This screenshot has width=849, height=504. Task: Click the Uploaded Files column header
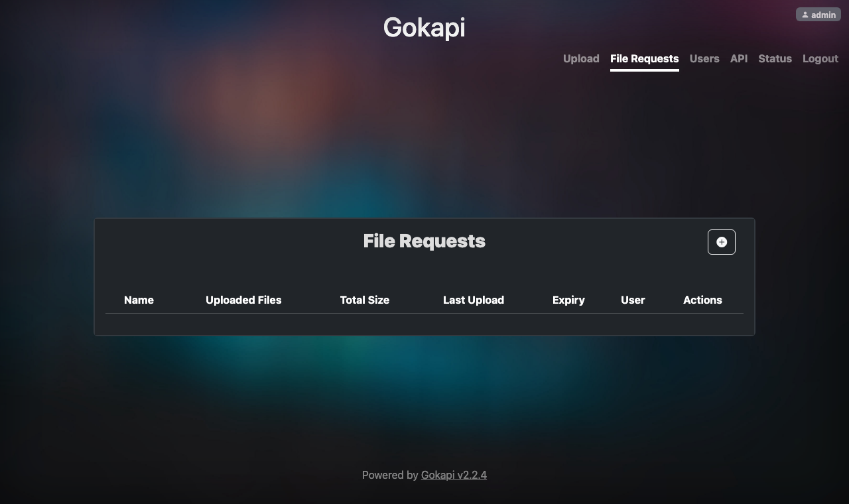[243, 300]
